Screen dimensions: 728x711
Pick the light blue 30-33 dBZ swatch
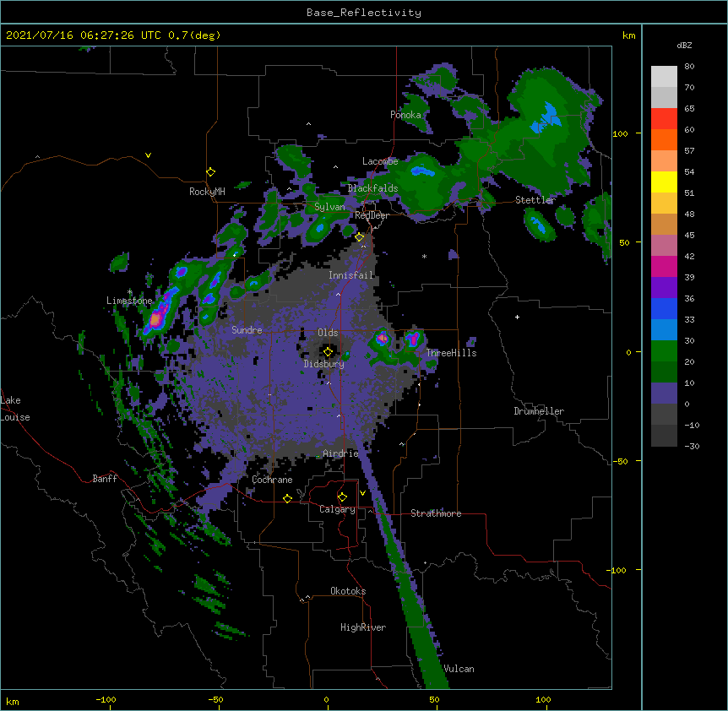point(664,330)
